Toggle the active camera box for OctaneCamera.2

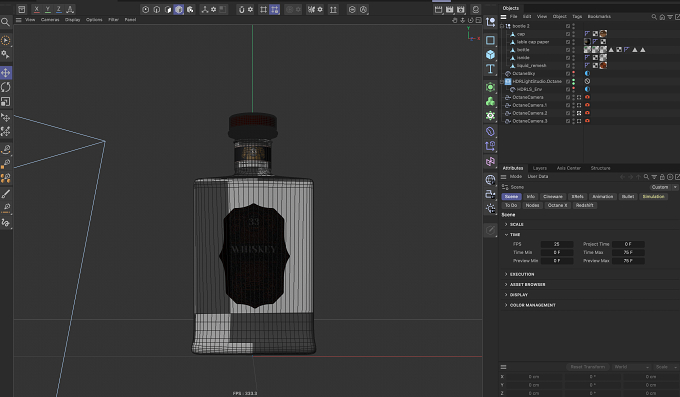579,113
